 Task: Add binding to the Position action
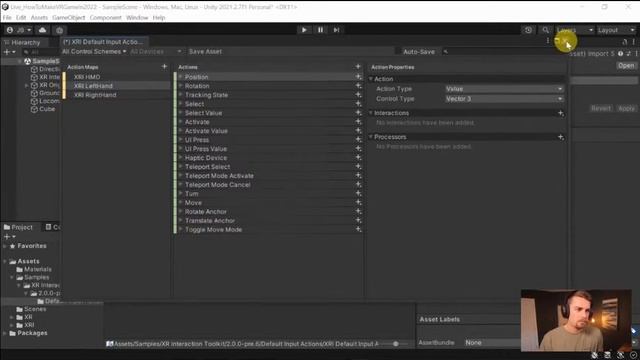[358, 77]
